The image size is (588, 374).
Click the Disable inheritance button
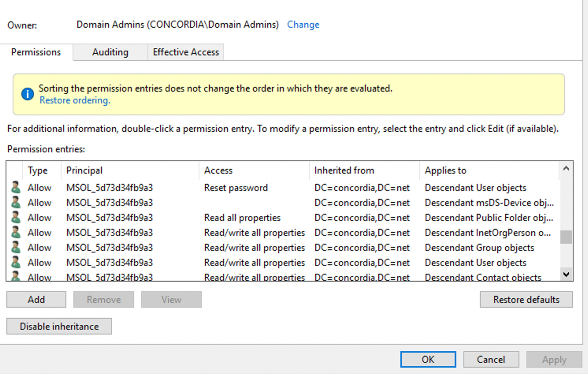coord(59,326)
